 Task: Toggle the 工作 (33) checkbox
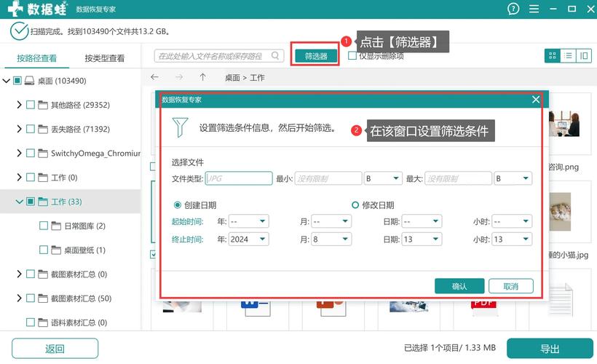tap(31, 202)
